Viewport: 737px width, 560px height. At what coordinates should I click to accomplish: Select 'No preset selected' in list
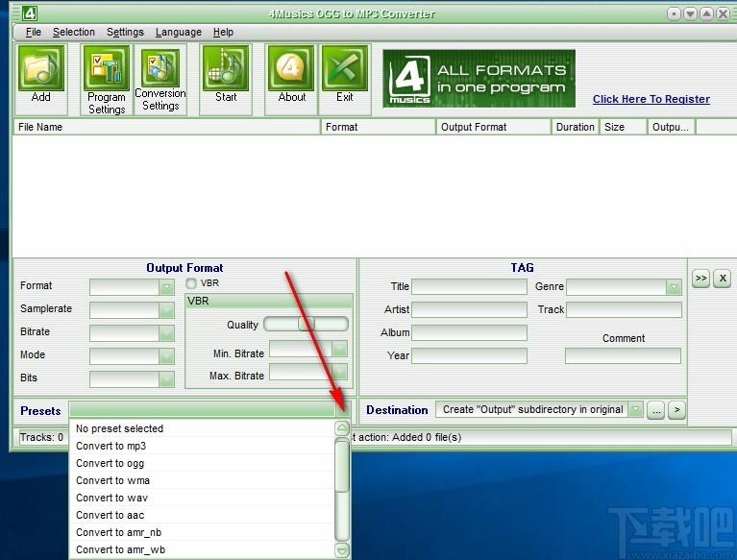pyautogui.click(x=202, y=428)
